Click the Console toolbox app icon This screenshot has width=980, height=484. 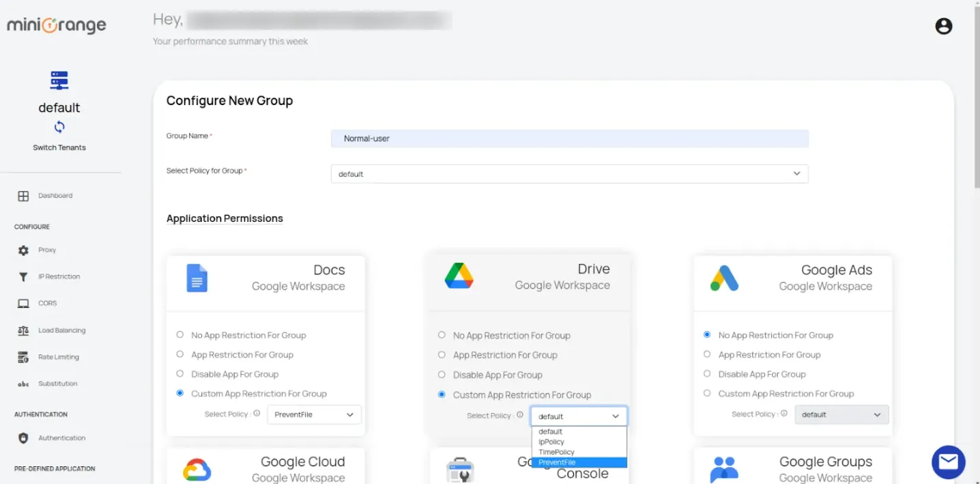pos(460,471)
